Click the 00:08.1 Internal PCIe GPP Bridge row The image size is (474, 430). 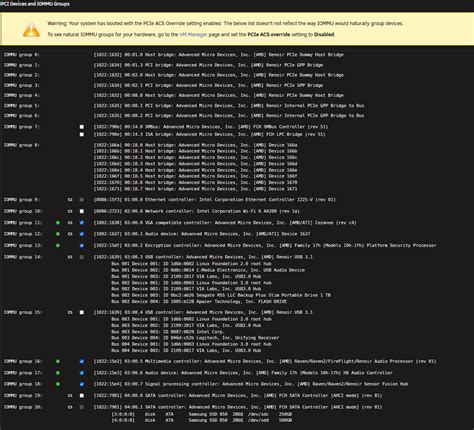[x=229, y=106]
